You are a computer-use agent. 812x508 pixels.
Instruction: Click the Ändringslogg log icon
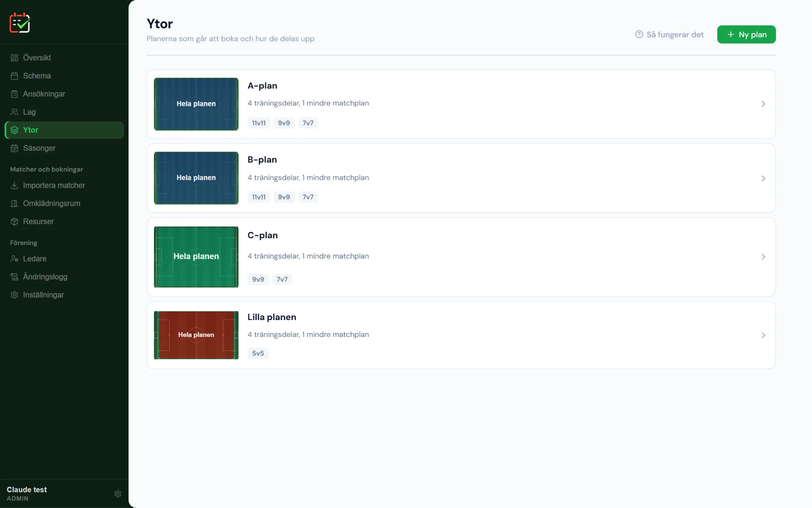[14, 277]
